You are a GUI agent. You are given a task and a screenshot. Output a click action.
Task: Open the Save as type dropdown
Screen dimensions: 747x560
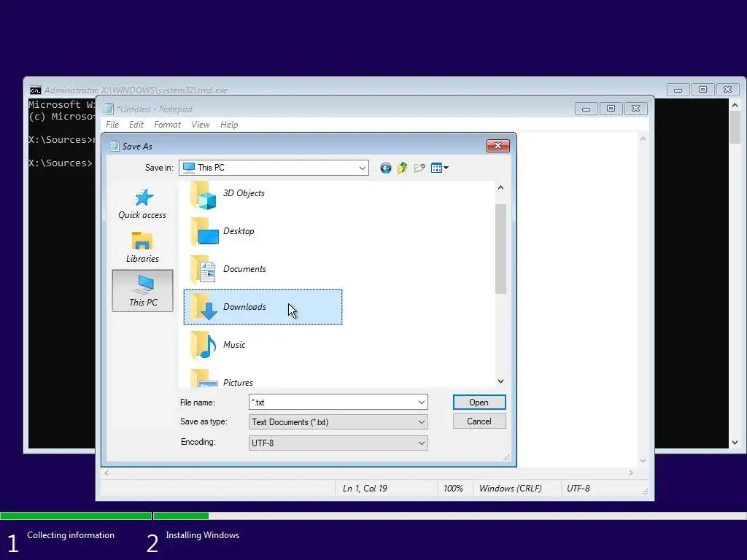[x=421, y=422]
